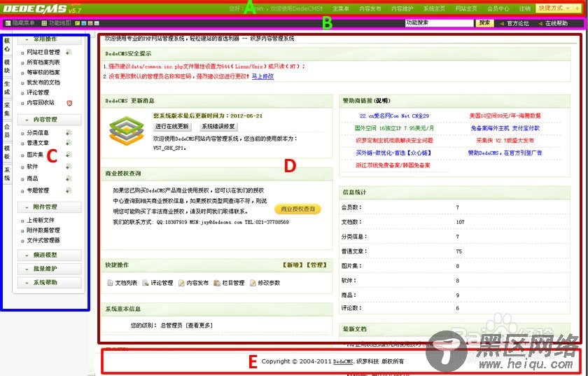Viewport: 588px width, 376px height.
Task: Open the 官方论坛 link
Action: [518, 23]
